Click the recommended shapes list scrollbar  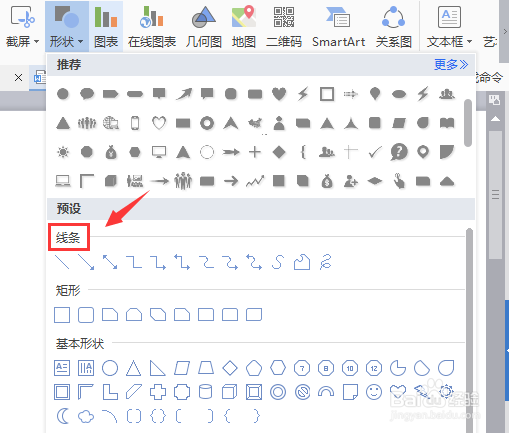click(468, 122)
